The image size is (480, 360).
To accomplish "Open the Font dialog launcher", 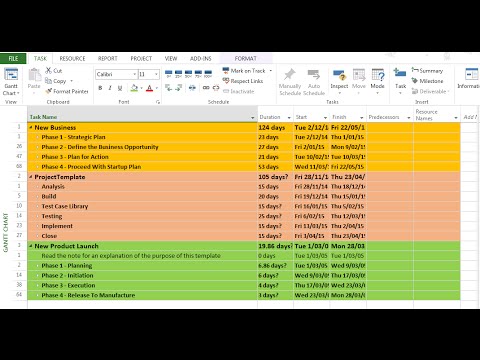I will 158,102.
